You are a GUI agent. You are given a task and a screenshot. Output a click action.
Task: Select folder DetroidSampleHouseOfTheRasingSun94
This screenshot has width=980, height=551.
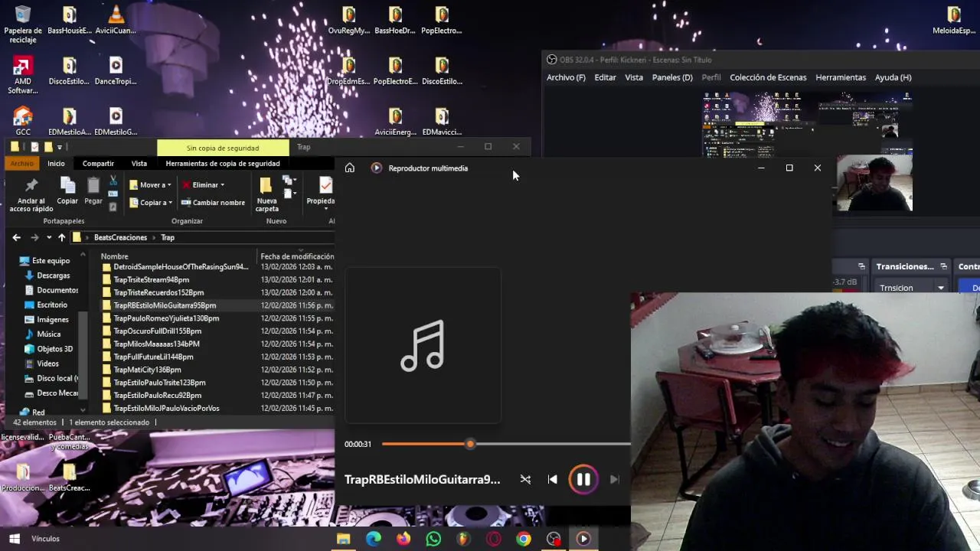(181, 266)
